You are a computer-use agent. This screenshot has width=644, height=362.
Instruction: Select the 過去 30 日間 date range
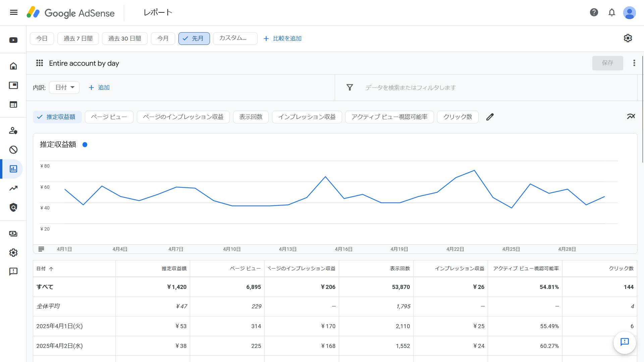coord(125,39)
